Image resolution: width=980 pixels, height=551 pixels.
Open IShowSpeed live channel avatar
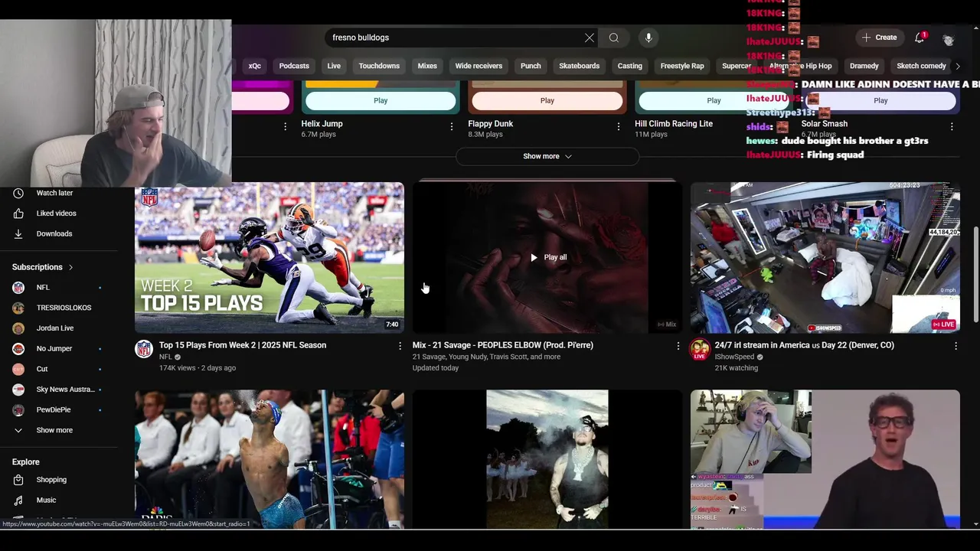pos(700,350)
